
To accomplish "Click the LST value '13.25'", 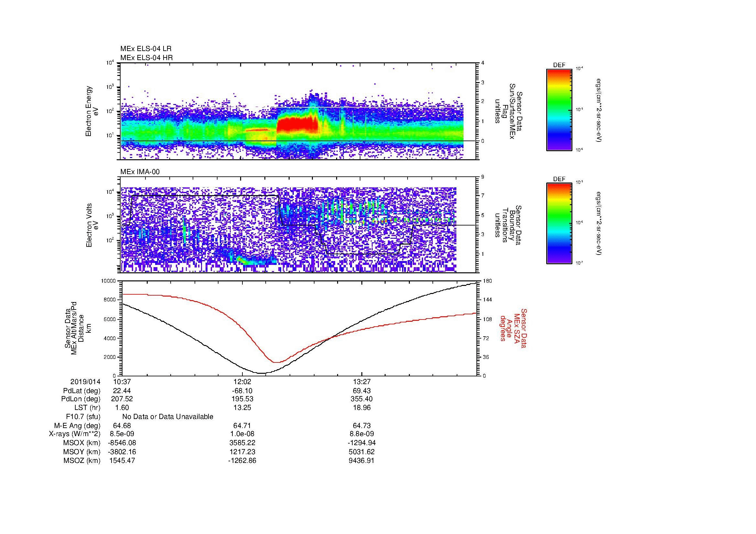I will coord(242,408).
